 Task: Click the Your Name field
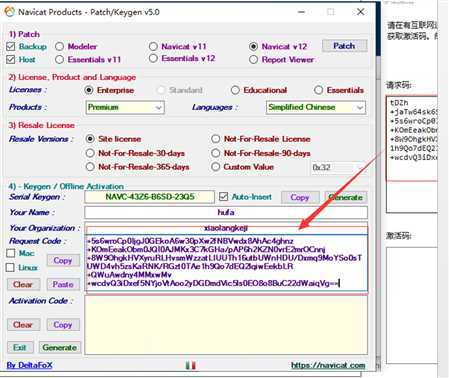tap(226, 212)
